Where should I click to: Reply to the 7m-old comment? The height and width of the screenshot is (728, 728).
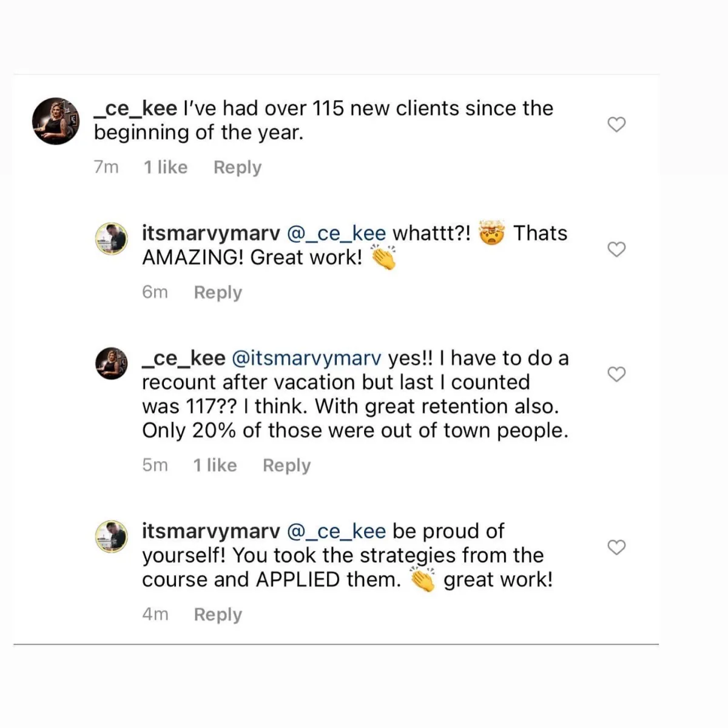[x=237, y=167]
